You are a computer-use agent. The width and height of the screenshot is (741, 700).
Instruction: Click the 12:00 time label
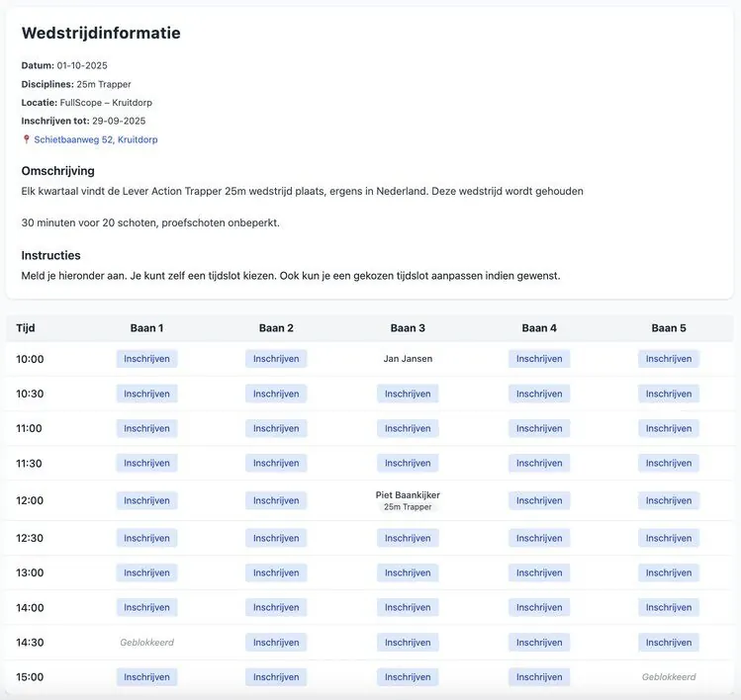[x=30, y=500]
